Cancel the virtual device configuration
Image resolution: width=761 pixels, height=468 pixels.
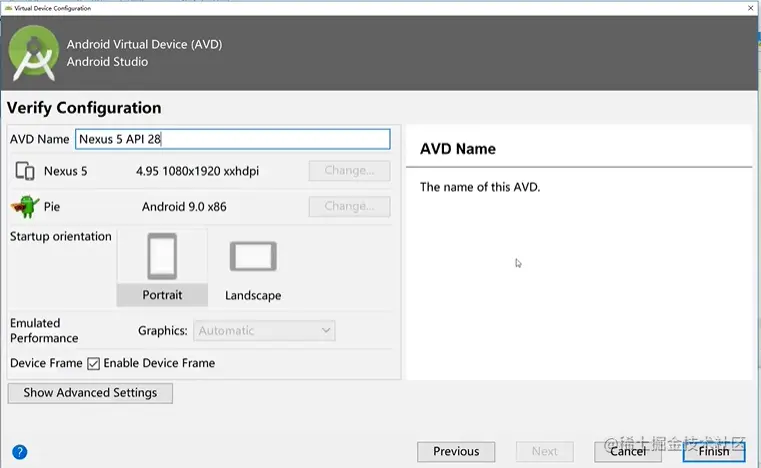(x=628, y=451)
